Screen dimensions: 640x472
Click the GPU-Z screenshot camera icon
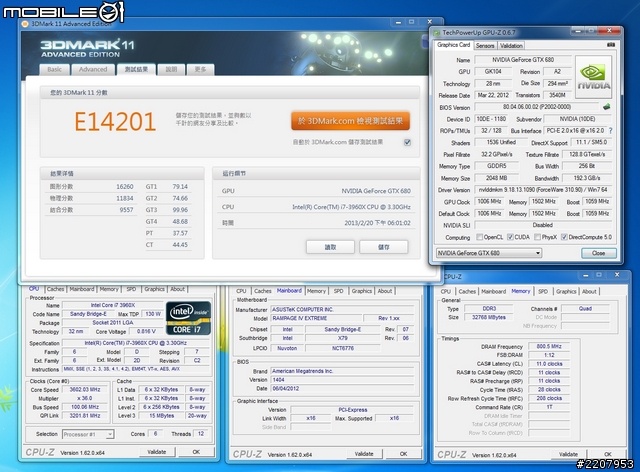tap(611, 45)
